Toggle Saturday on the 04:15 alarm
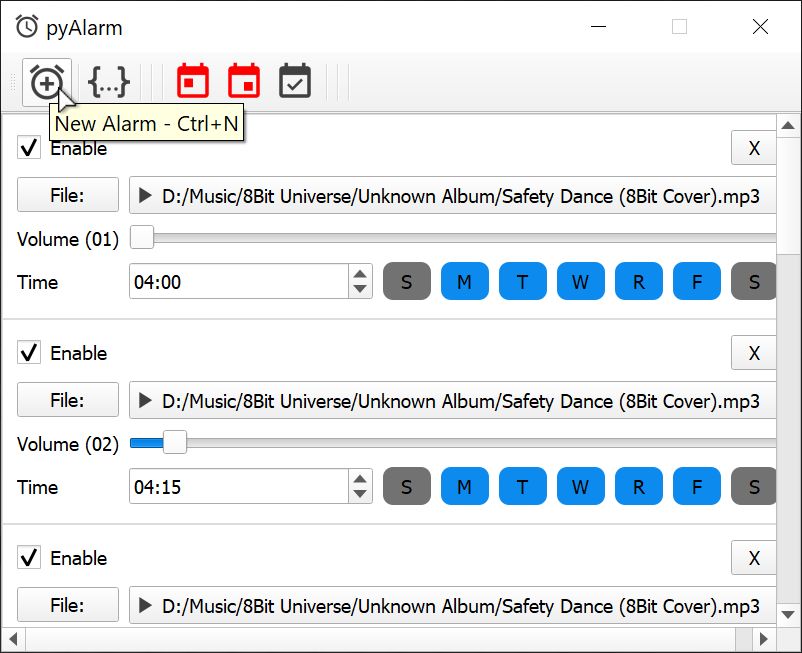Viewport: 802px width, 653px height. pos(753,486)
